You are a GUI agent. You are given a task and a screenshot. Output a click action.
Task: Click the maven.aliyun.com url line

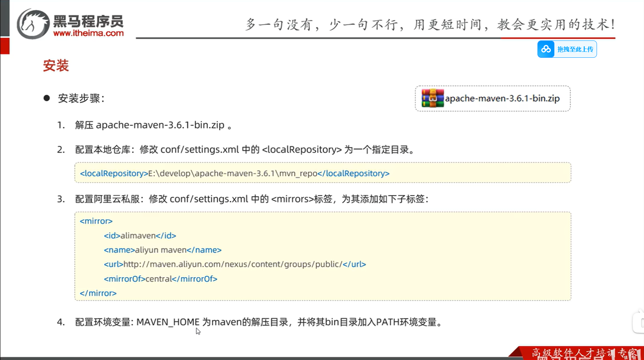tap(235, 264)
